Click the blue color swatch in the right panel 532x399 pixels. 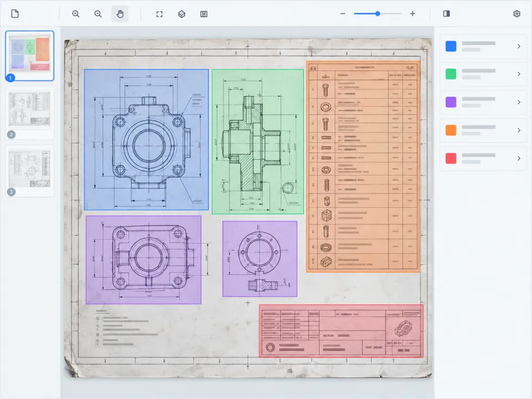coord(451,46)
